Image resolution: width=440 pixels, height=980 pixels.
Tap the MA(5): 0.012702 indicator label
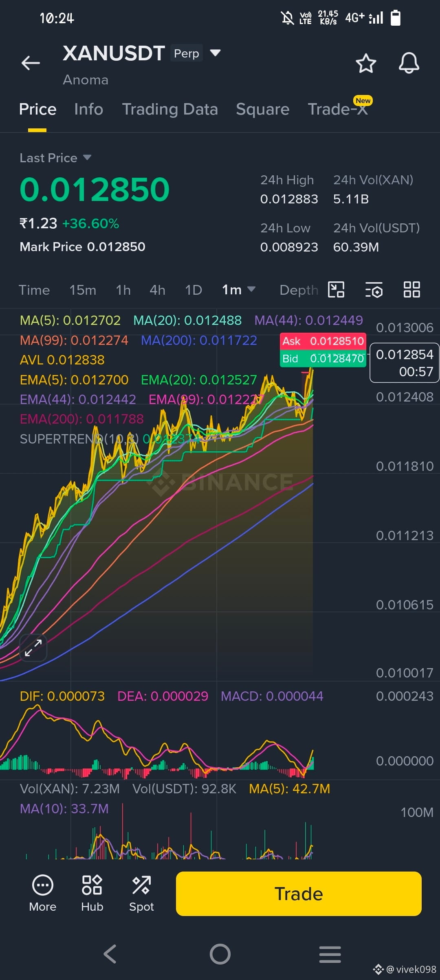pyautogui.click(x=70, y=320)
